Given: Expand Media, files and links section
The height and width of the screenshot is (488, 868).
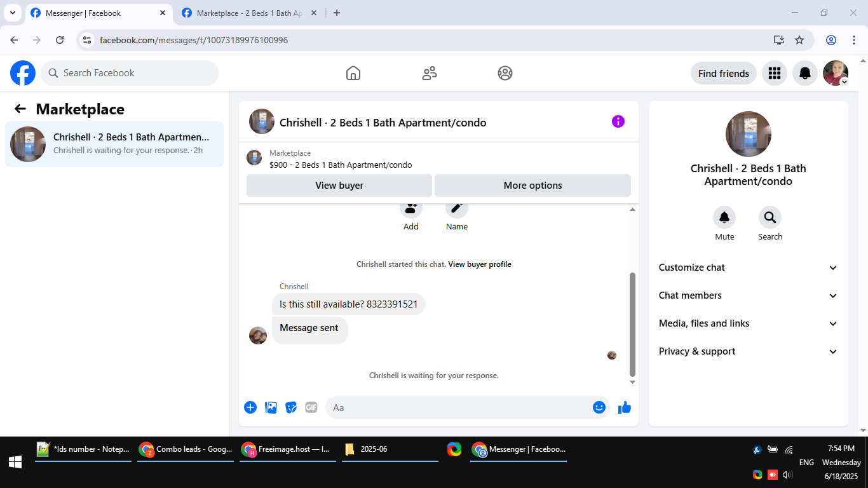Looking at the screenshot, I should 749,323.
